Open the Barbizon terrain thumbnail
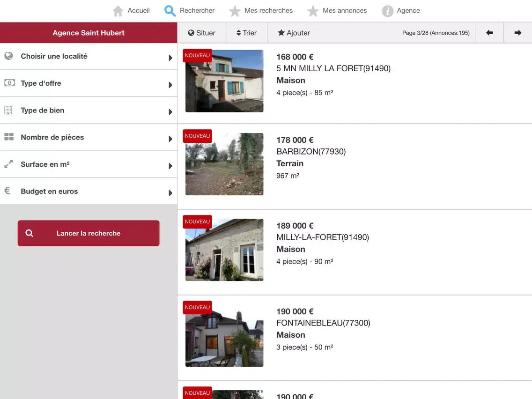The image size is (532, 399). coord(224,164)
